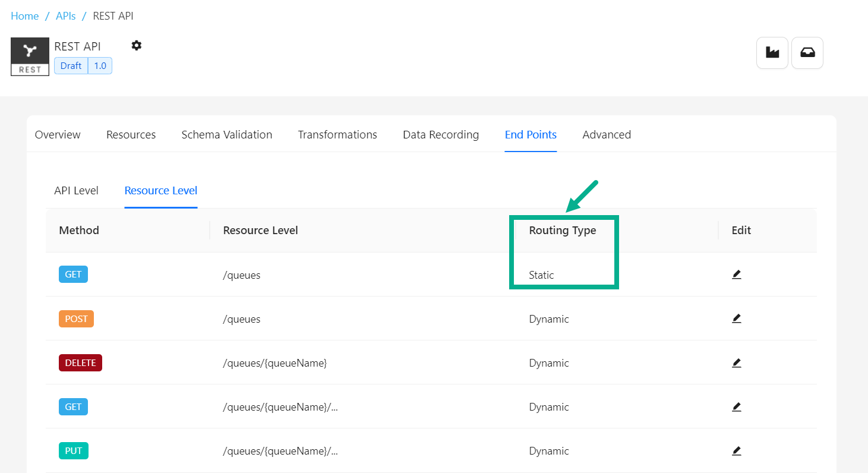Image resolution: width=868 pixels, height=473 pixels.
Task: Switch to the Schema Validation tab
Action: (226, 134)
